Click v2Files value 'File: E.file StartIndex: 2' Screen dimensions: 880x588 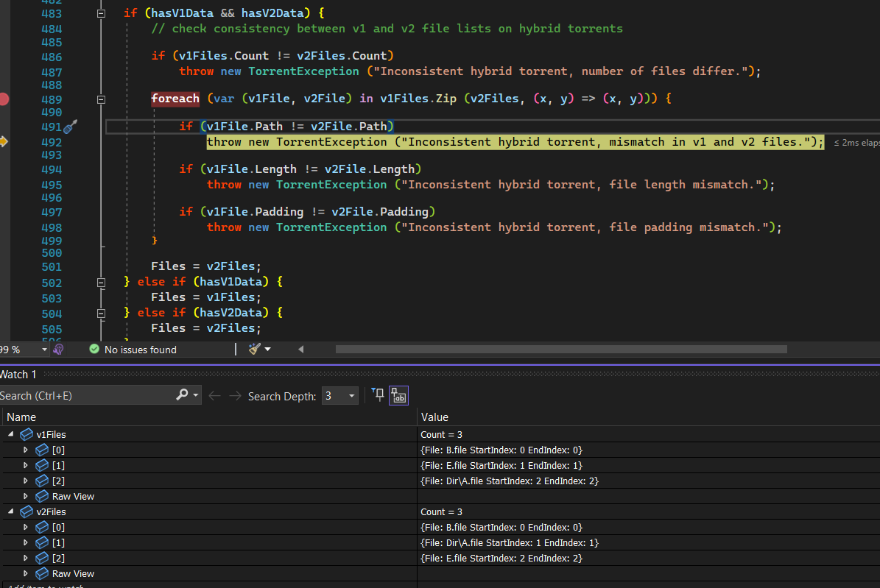(x=501, y=559)
